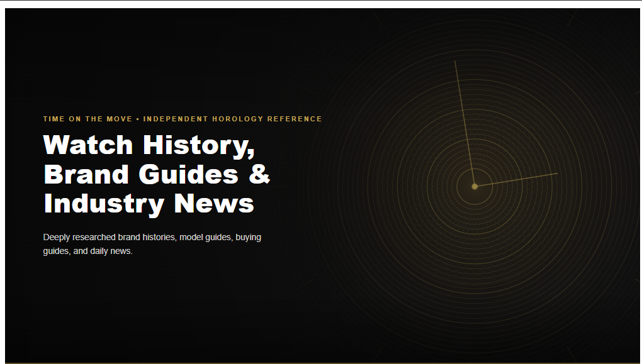Screen dimensions: 642x364
Task: Click the short right-pointing clock hand
Action: click(516, 180)
